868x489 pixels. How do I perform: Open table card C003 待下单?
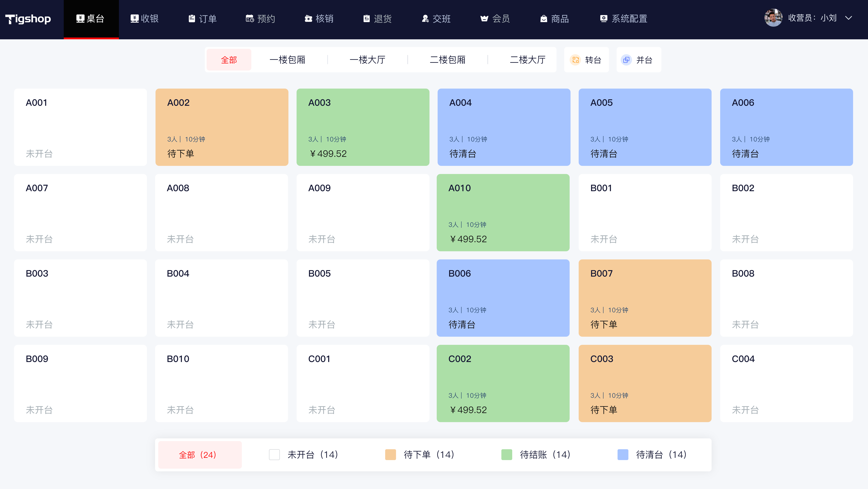[645, 384]
